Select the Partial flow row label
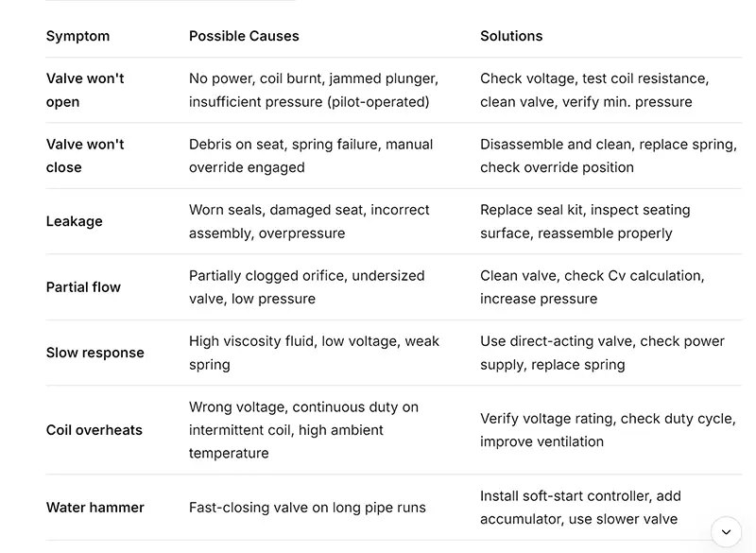 coord(83,286)
